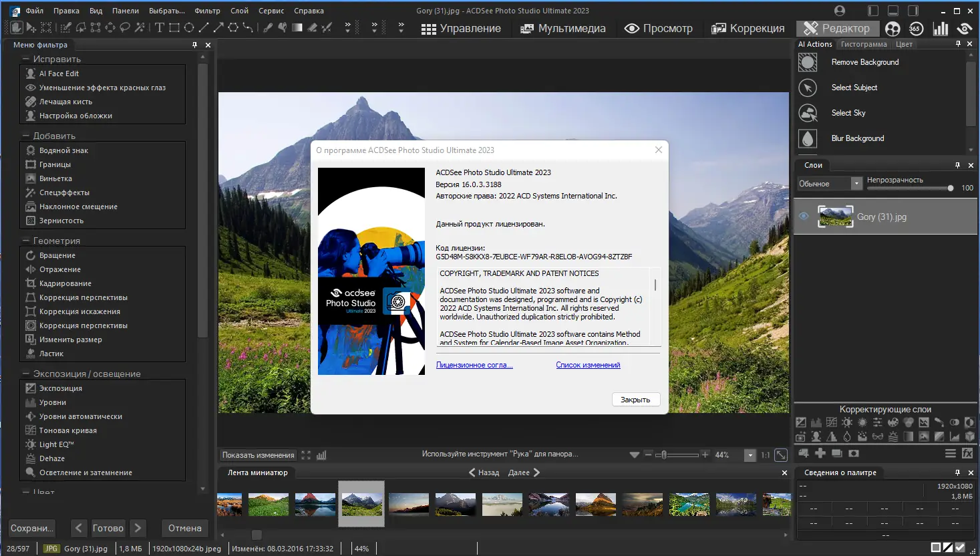Open the dropdown arrow left of zoom slider
980x556 pixels.
pyautogui.click(x=634, y=455)
